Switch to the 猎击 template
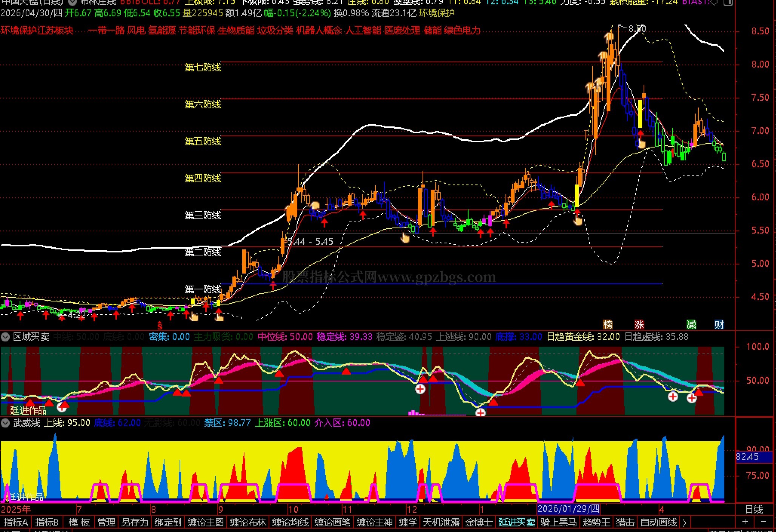This screenshot has width=776, height=532. click(625, 522)
